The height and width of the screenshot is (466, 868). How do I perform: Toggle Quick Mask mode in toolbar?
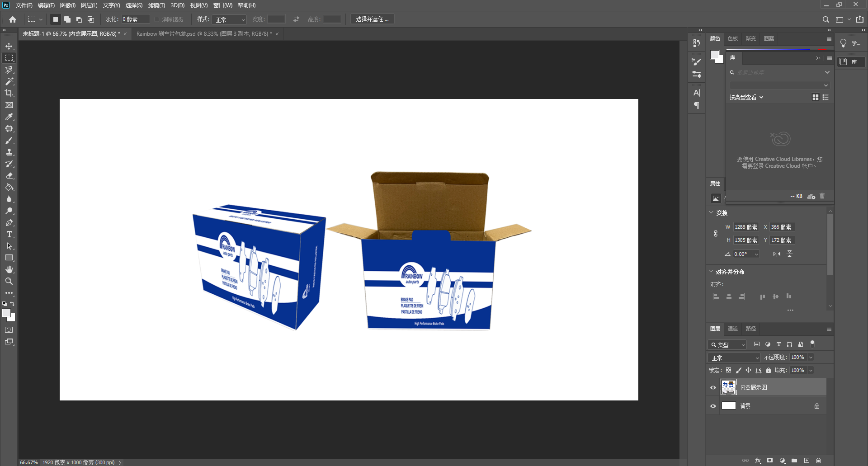click(9, 330)
